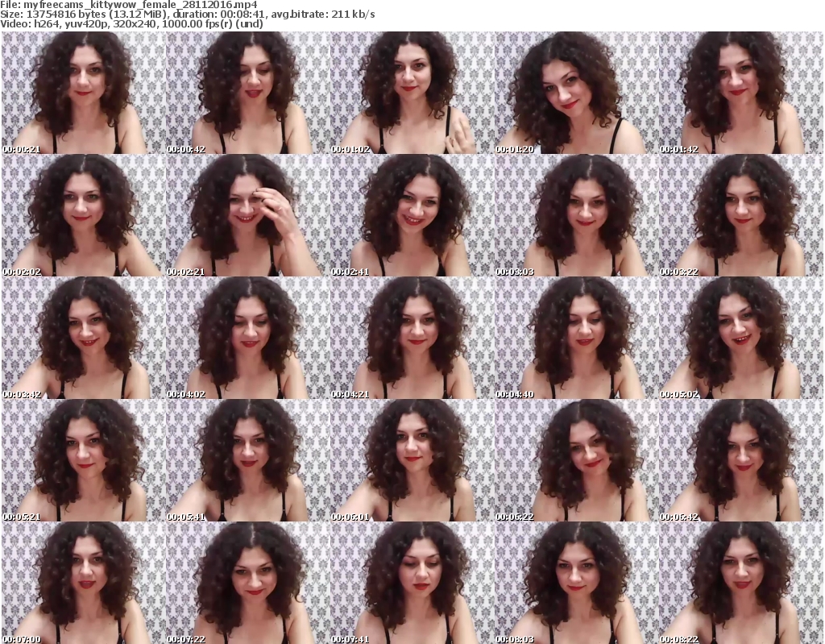
Task: Select the frame labeled 00:07:00
Action: coord(82,583)
